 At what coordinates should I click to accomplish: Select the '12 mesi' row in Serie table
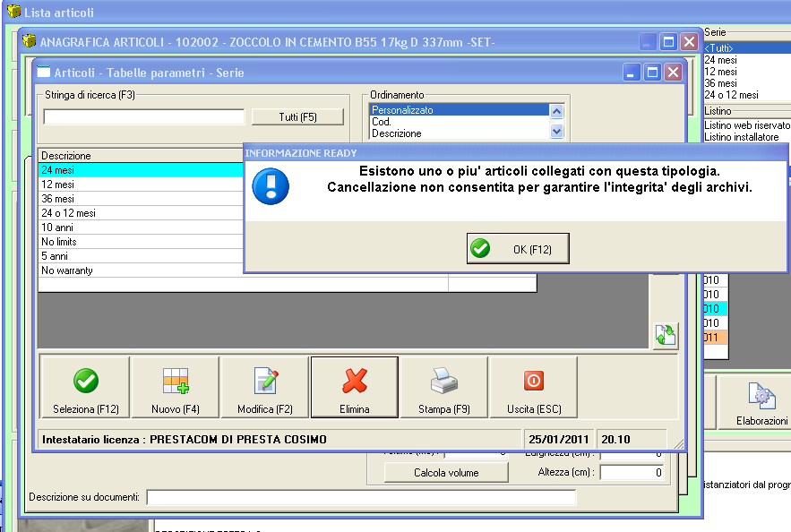pyautogui.click(x=141, y=184)
